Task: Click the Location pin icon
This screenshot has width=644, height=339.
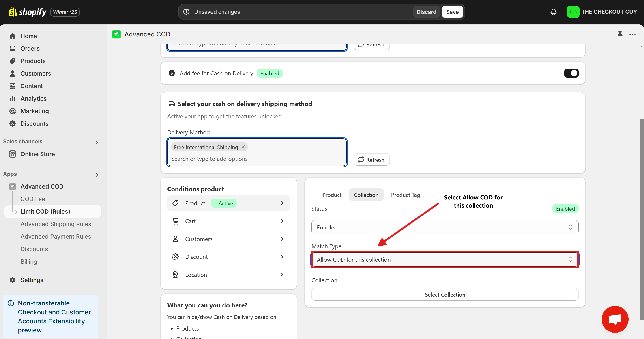Action: click(175, 275)
